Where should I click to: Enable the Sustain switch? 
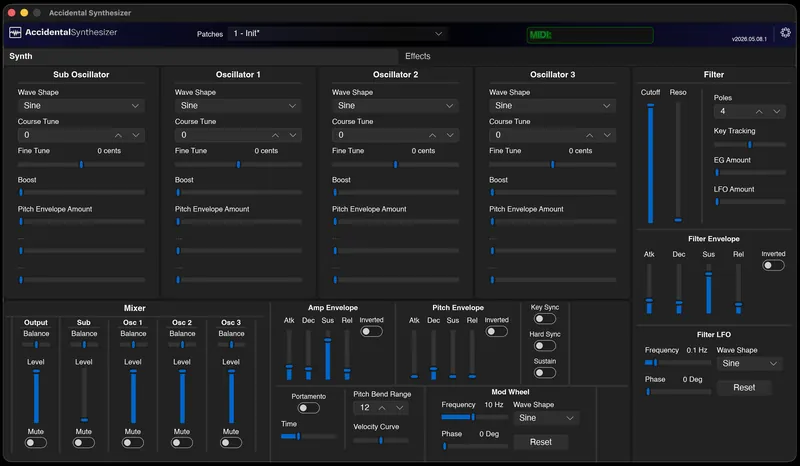[x=544, y=373]
